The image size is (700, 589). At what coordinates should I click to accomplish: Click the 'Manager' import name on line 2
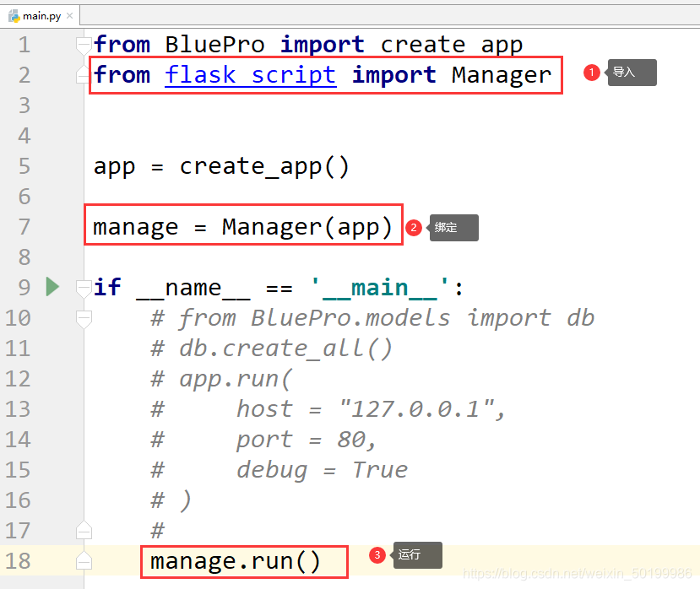[502, 75]
